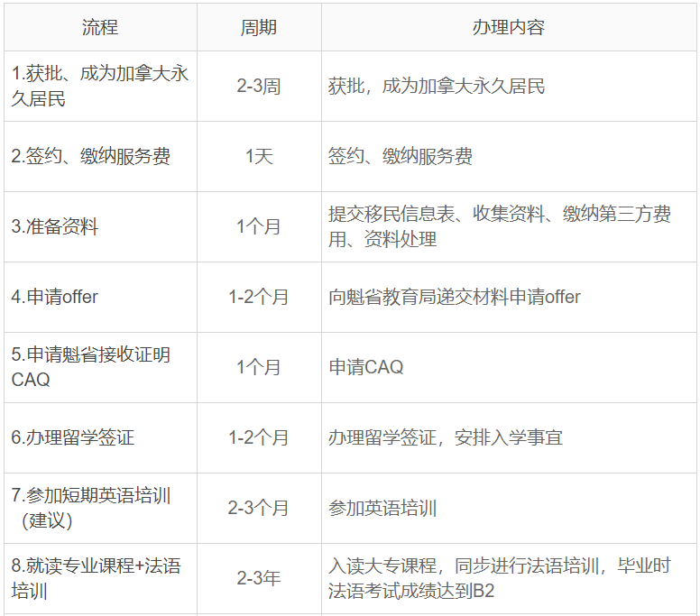This screenshot has width=700, height=616.
Task: Click the 办理内容 column header
Action: click(508, 27)
